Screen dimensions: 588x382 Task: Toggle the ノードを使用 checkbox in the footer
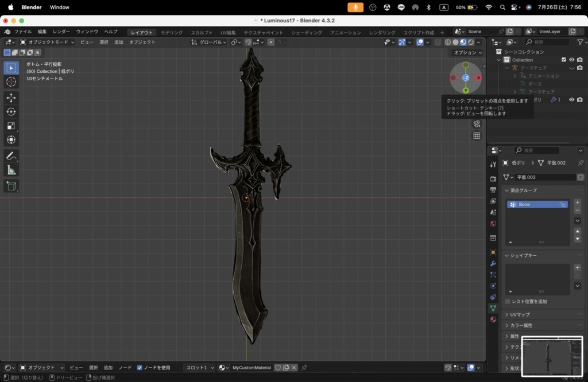point(139,368)
